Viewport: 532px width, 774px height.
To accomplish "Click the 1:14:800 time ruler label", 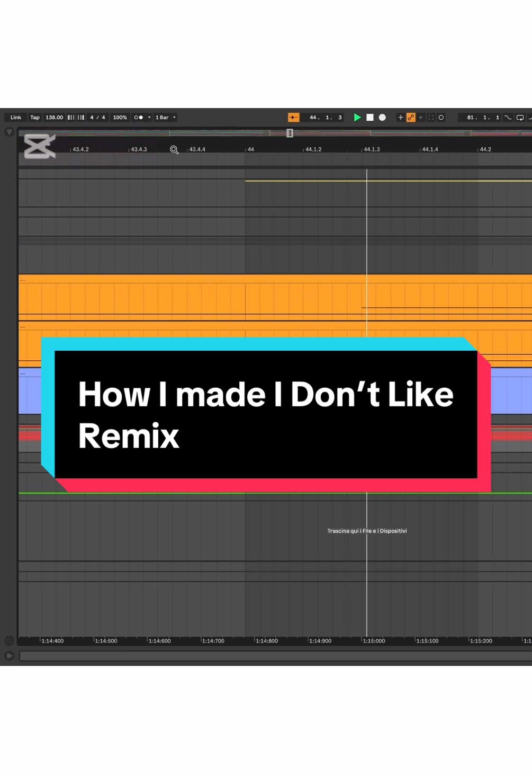I will (x=266, y=641).
